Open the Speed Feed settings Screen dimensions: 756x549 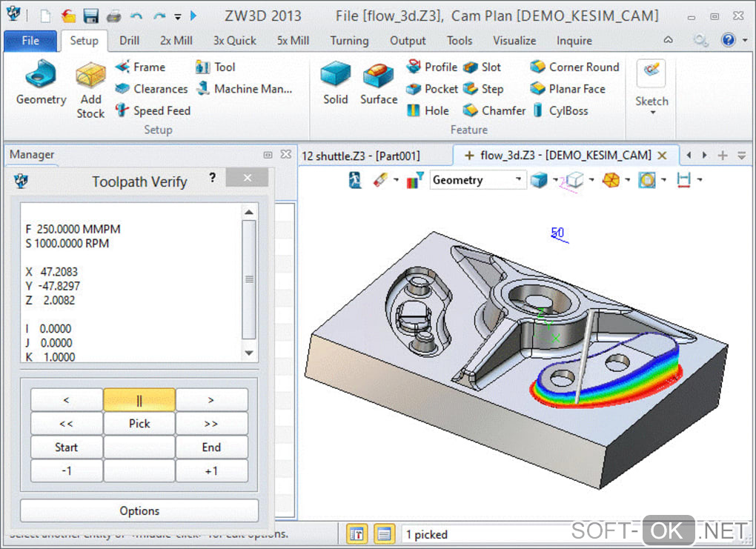click(x=153, y=110)
